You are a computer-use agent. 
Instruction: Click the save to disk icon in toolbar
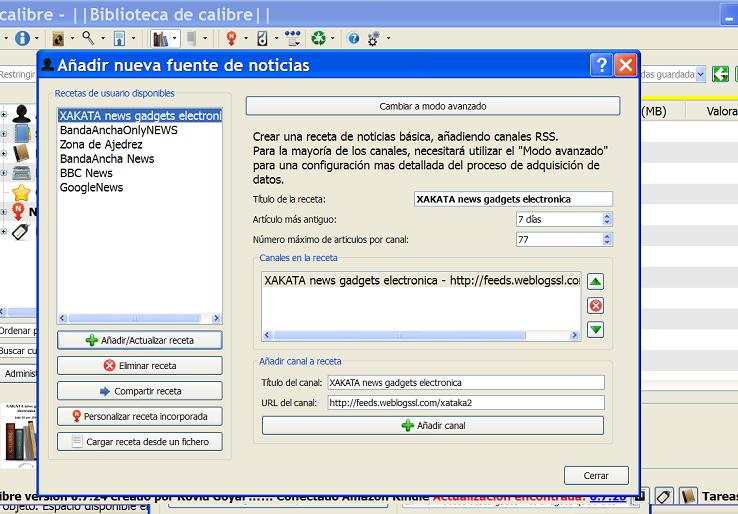pos(120,39)
